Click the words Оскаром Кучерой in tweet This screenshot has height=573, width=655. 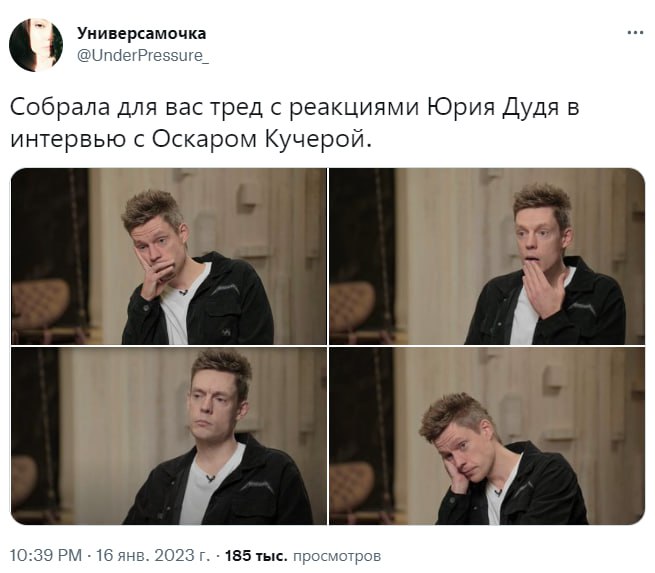pyautogui.click(x=261, y=139)
